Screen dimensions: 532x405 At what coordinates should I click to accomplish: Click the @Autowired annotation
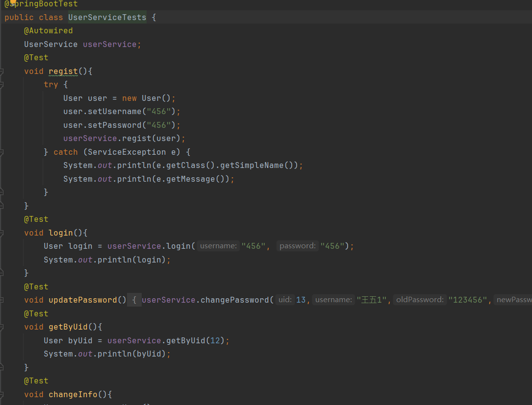click(x=49, y=30)
